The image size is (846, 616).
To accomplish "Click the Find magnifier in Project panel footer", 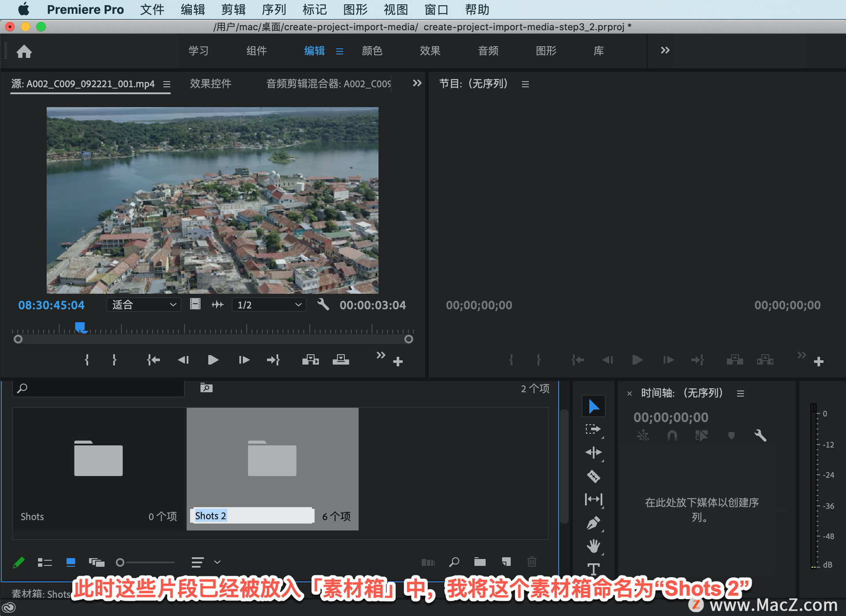I will [x=454, y=562].
